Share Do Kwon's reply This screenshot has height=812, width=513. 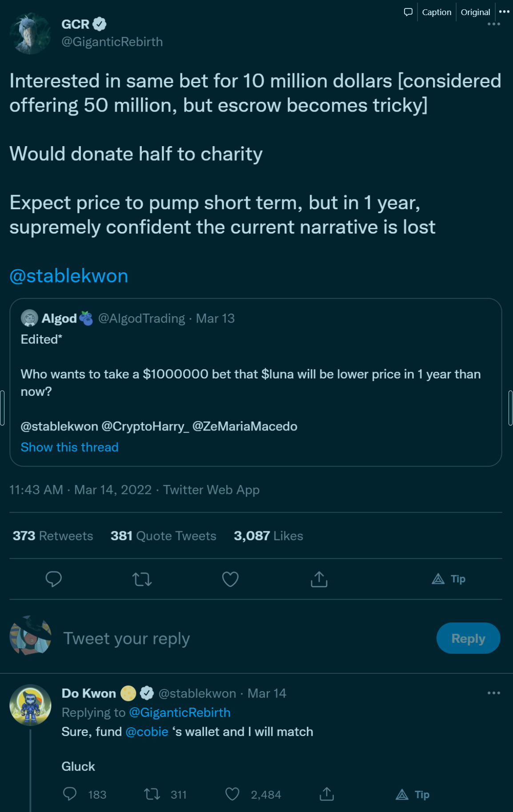(x=327, y=794)
